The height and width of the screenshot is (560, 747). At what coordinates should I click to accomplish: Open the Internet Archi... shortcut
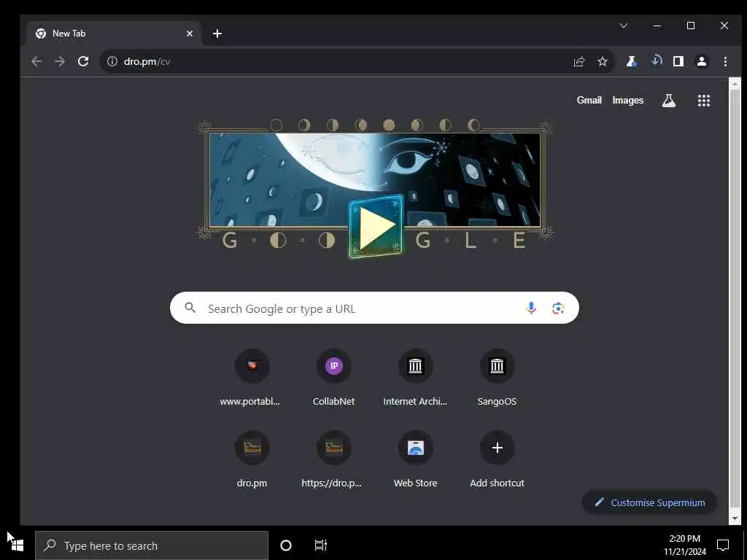click(x=415, y=378)
